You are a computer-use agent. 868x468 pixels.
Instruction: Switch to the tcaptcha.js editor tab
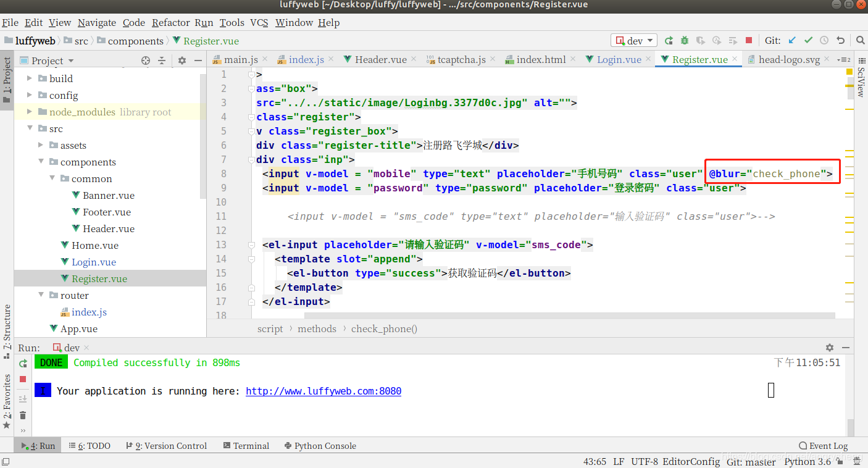click(x=462, y=59)
